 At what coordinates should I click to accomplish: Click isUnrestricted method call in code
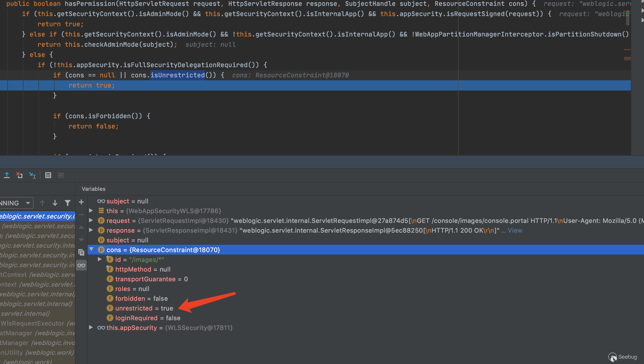pyautogui.click(x=177, y=75)
